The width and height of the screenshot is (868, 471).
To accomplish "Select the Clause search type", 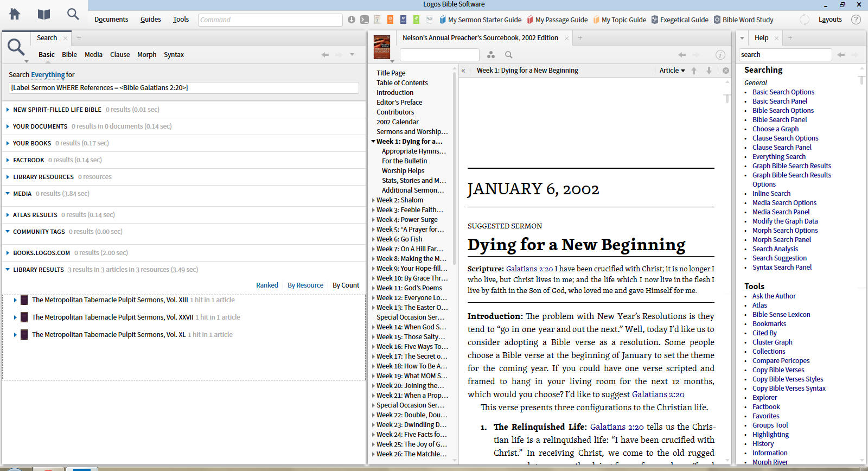I will [120, 55].
